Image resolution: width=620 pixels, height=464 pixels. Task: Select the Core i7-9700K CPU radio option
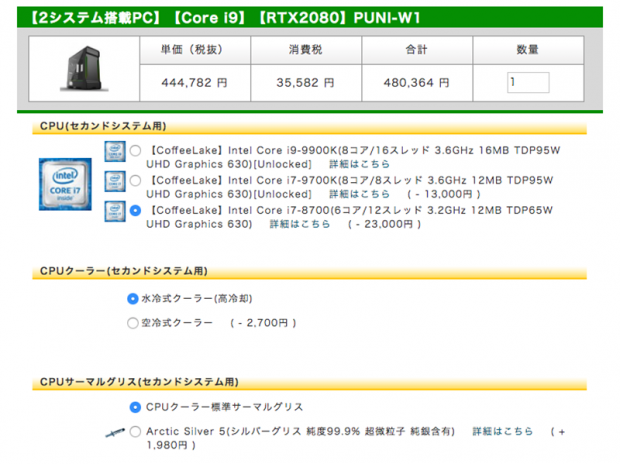pyautogui.click(x=135, y=181)
